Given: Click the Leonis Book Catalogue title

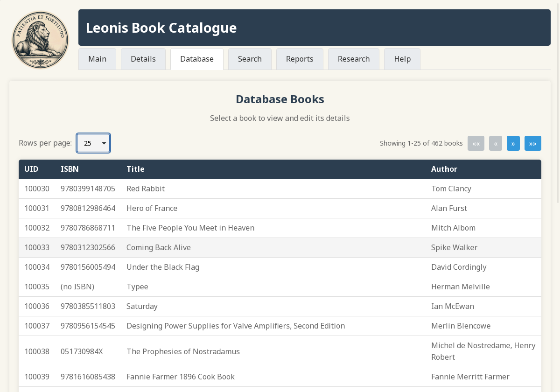Looking at the screenshot, I should pyautogui.click(x=161, y=28).
